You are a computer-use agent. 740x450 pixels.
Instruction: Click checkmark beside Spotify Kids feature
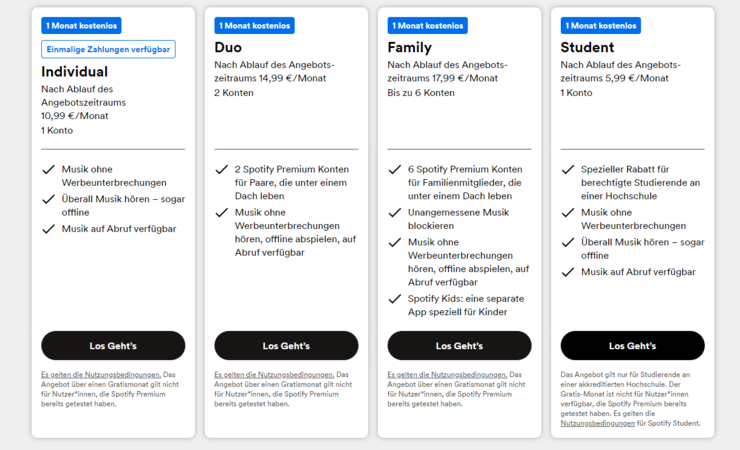point(395,299)
